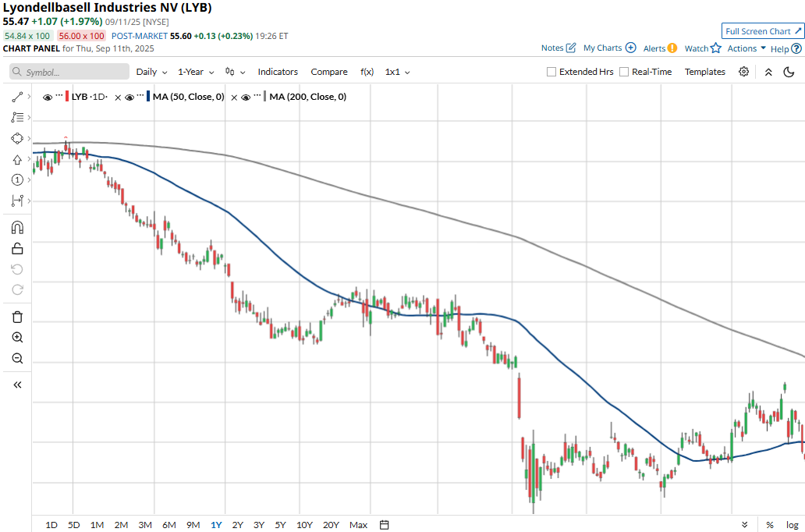Toggle percent scale mode
This screenshot has width=805, height=532.
point(770,524)
